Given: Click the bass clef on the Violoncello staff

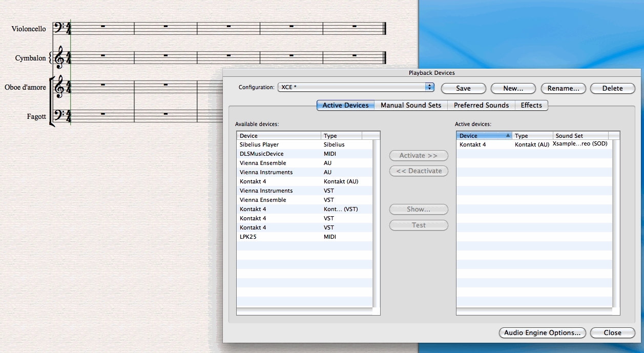Looking at the screenshot, I should point(60,27).
